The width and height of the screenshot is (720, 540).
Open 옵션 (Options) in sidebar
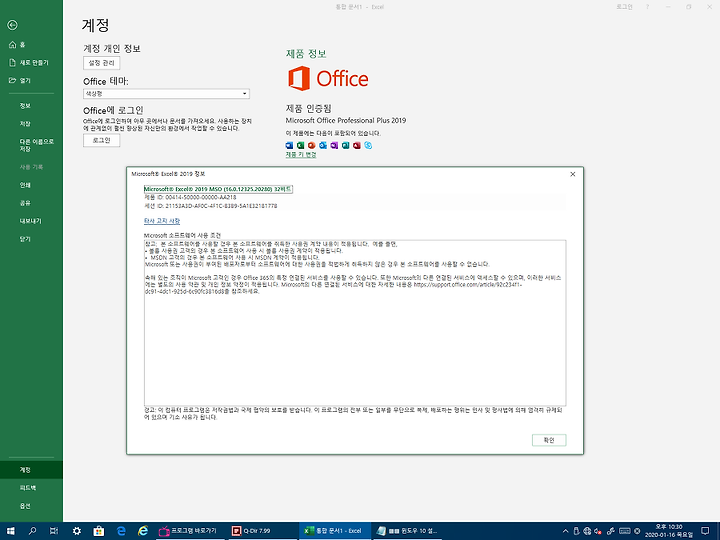point(31,506)
